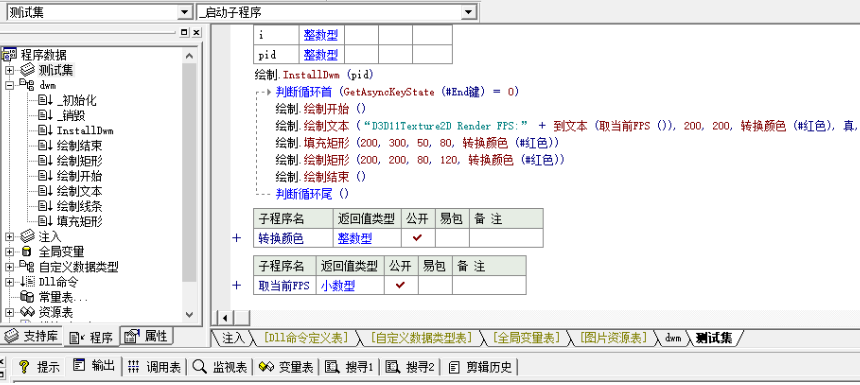This screenshot has height=385, width=860.
Task: Select 常量表 item in tree
Action: pos(64,297)
